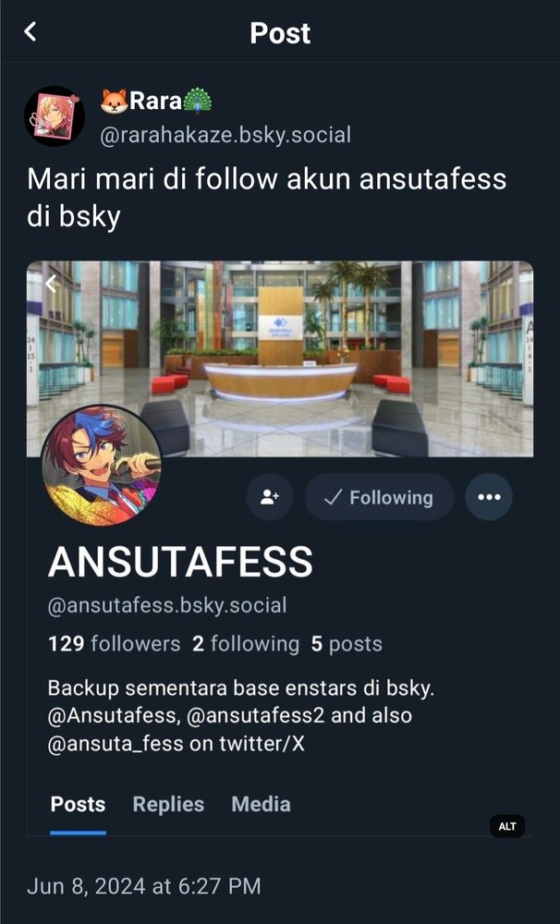The image size is (560, 924).
Task: Switch to the Media tab
Action: [x=262, y=805]
